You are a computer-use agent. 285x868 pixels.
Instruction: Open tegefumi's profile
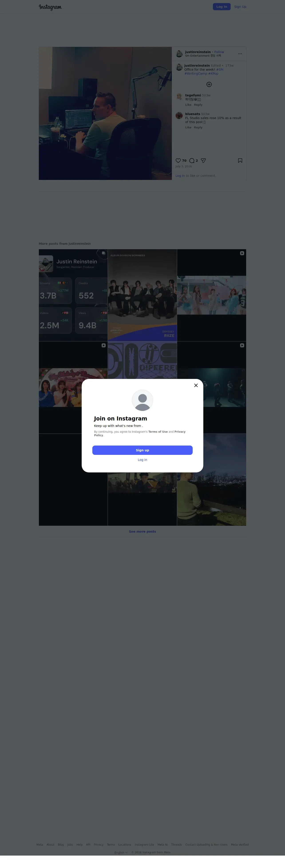(x=193, y=95)
